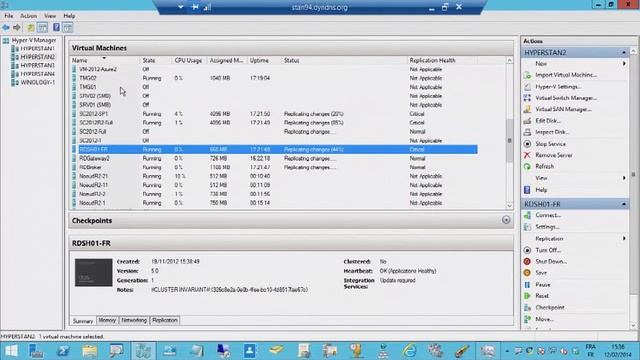The image size is (640, 360).
Task: Open Virtual SAN Manager action
Action: 564,109
